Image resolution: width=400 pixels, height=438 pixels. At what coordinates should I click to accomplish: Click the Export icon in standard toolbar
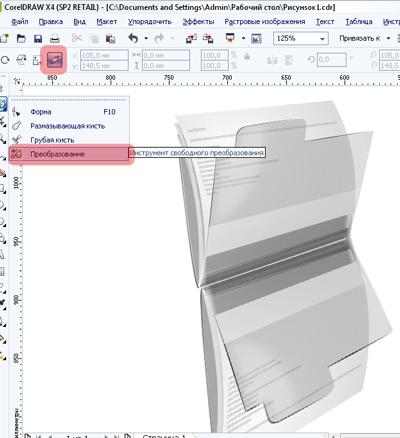[x=208, y=39]
